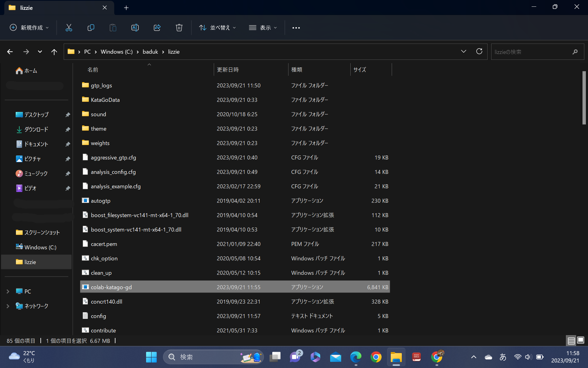This screenshot has width=588, height=368.
Task: Click the Copy icon in toolbar
Action: pos(91,28)
